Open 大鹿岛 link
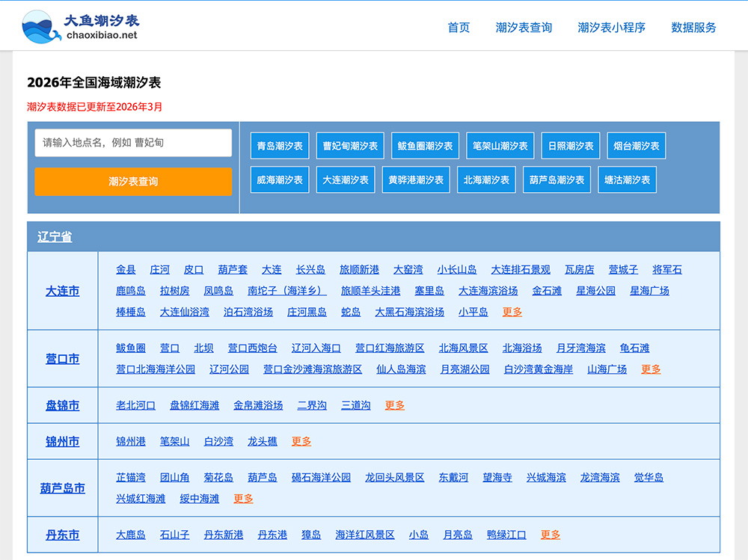748x560 pixels. 131,535
